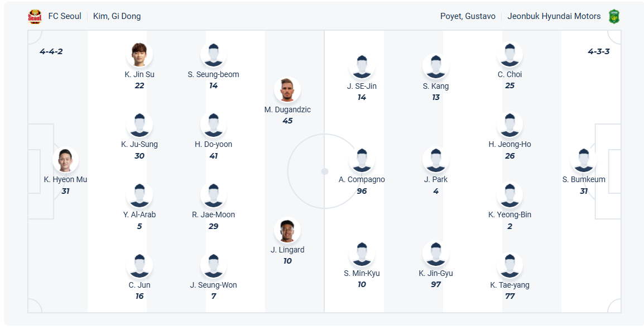644x329 pixels.
Task: Click the FC Seoul club crest
Action: pyautogui.click(x=35, y=17)
